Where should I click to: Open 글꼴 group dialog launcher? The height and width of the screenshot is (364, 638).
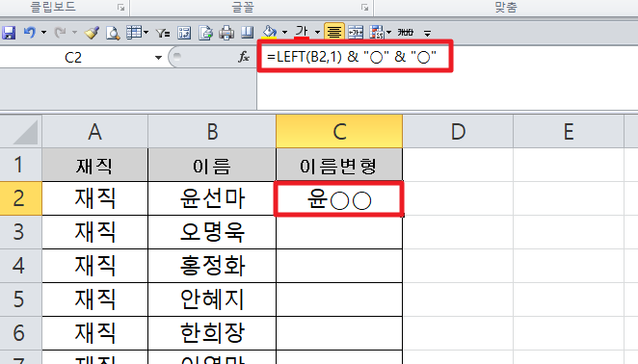(364, 8)
